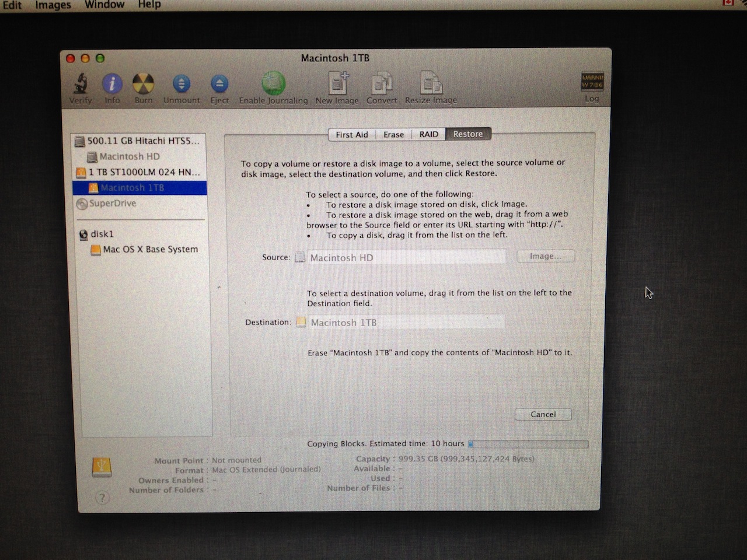Open the Info toolbar icon

point(112,83)
